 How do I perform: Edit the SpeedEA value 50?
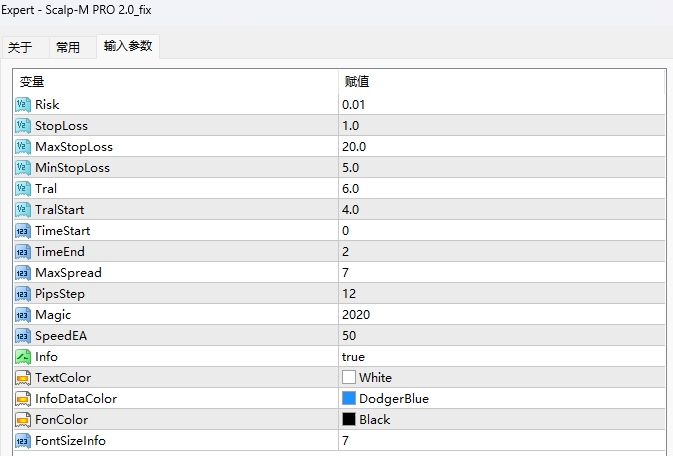click(349, 336)
